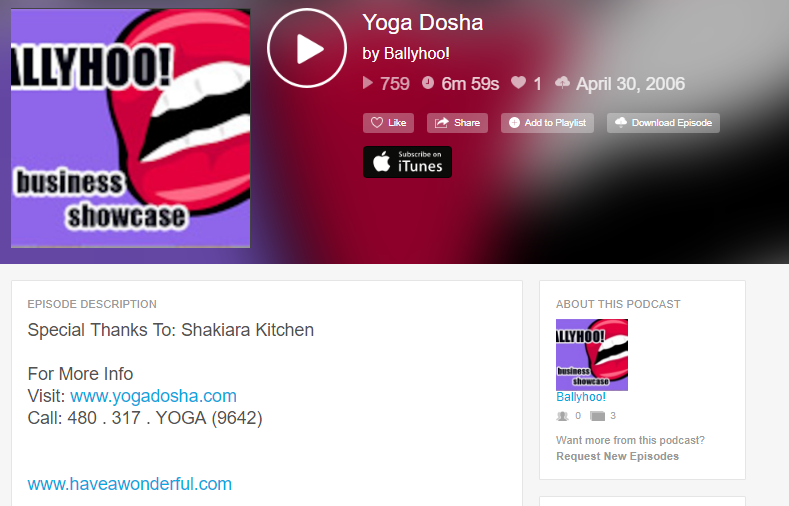Click the large Ballyhoo business showcase cover art

[x=130, y=128]
